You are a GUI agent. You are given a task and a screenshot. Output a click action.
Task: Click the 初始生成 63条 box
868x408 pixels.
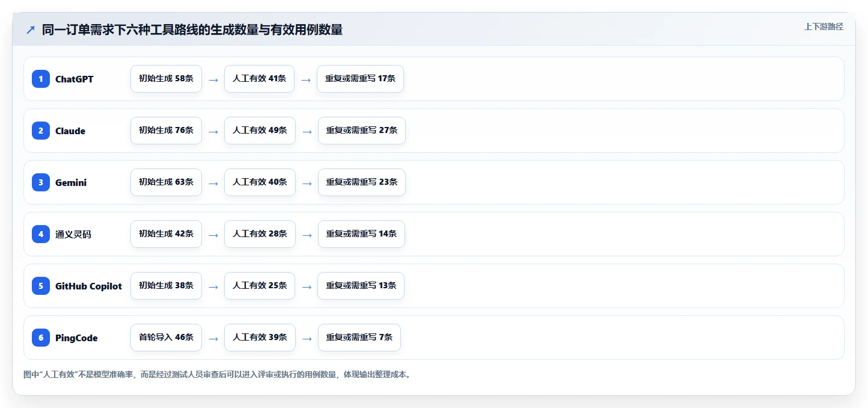coord(166,182)
